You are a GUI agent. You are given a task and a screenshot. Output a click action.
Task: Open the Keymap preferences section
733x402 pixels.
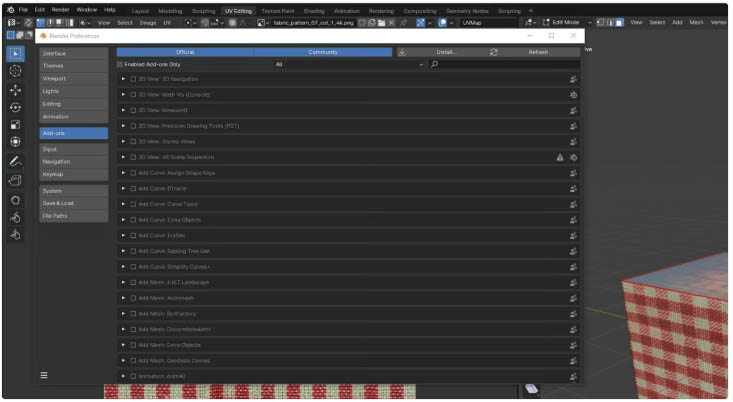(73, 174)
